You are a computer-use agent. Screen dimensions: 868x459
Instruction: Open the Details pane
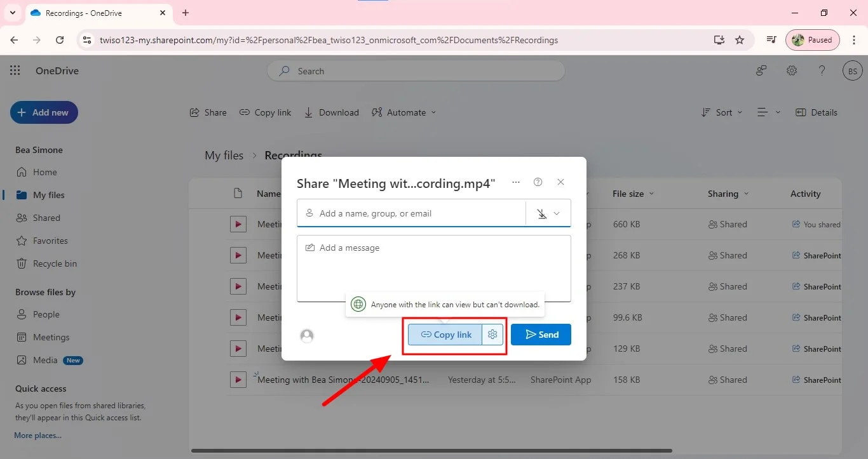(817, 112)
